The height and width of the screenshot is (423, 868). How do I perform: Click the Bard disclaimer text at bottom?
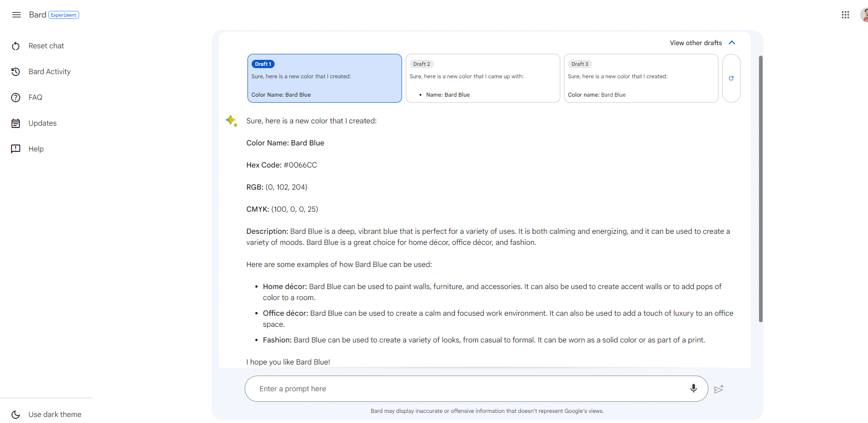pyautogui.click(x=487, y=411)
